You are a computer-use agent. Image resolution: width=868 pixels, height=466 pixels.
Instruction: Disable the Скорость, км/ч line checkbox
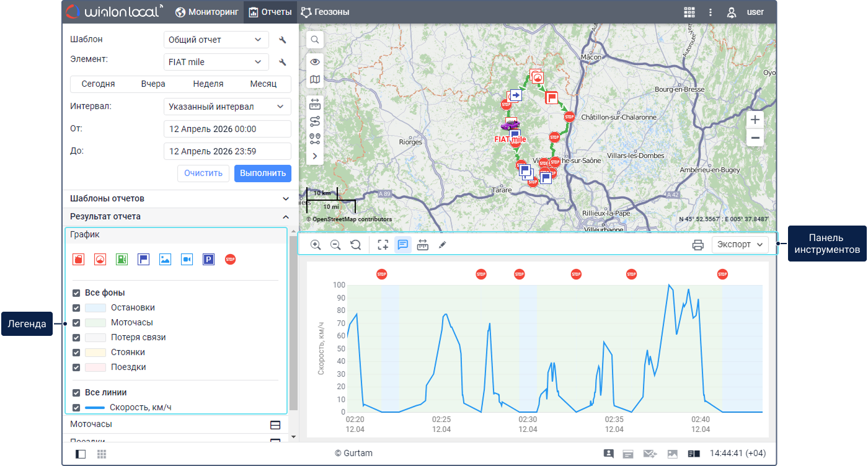click(76, 408)
